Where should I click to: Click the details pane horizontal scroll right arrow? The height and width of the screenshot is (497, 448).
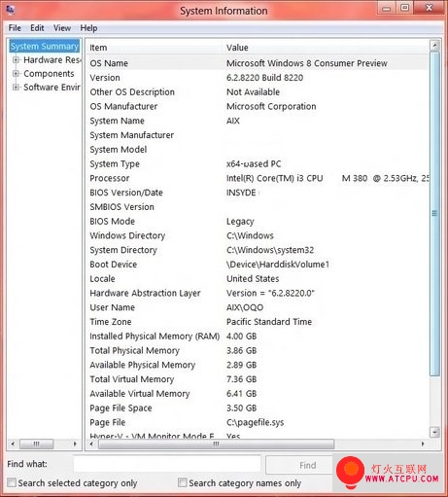pos(423,444)
